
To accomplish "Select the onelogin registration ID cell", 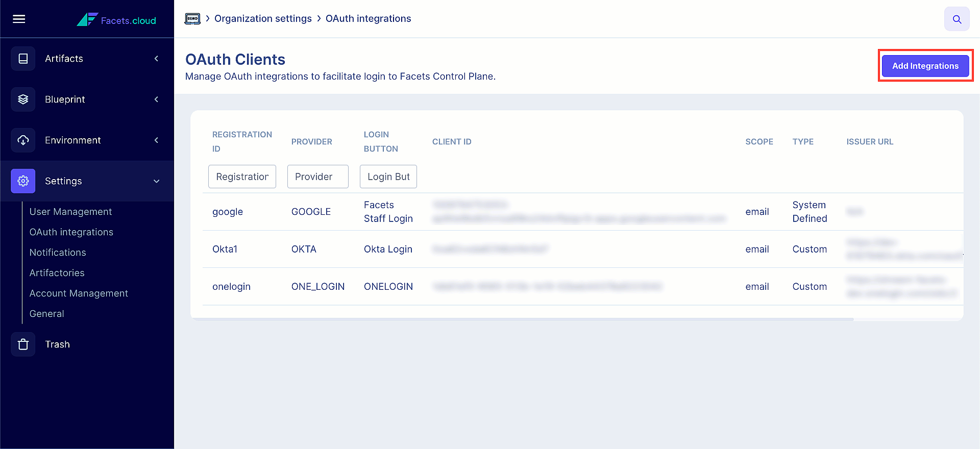I will tap(231, 287).
